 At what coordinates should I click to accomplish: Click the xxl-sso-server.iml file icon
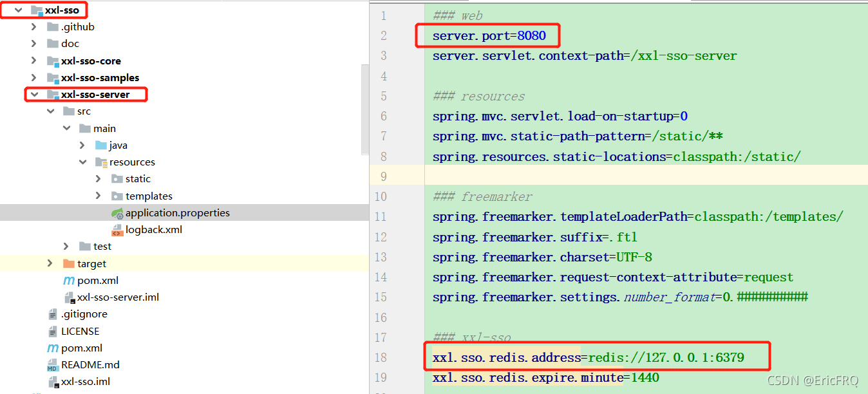(x=70, y=297)
